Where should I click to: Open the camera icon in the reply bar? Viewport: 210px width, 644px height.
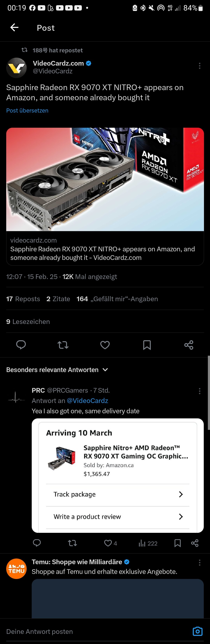pyautogui.click(x=198, y=631)
